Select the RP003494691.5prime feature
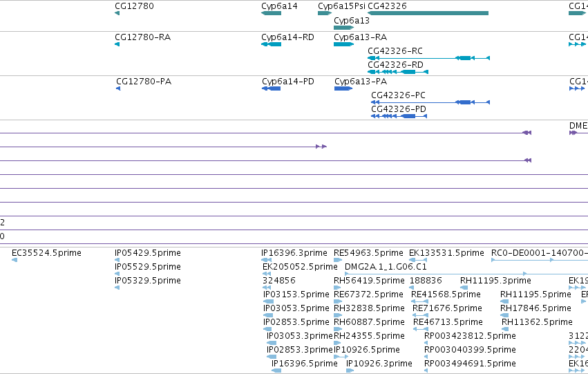This screenshot has height=374, width=588. coord(470,364)
